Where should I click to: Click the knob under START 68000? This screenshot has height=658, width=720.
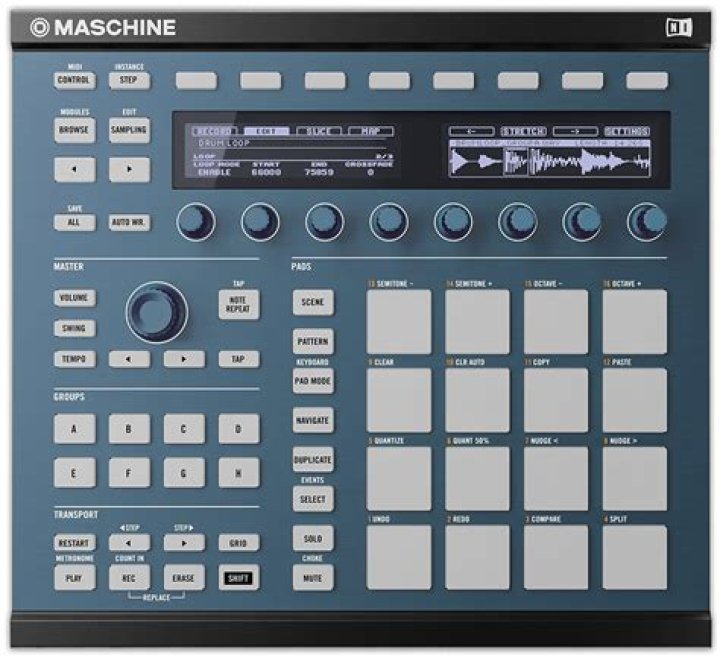pyautogui.click(x=260, y=222)
